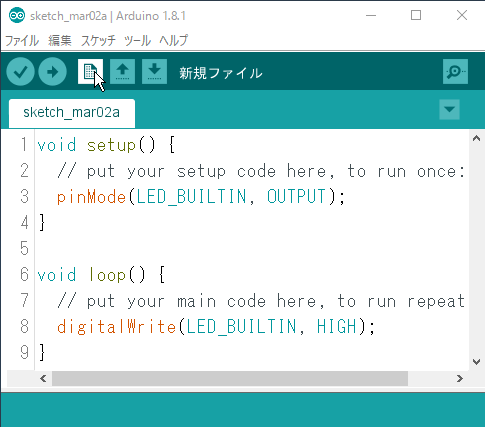Open the 編集 menu

60,41
